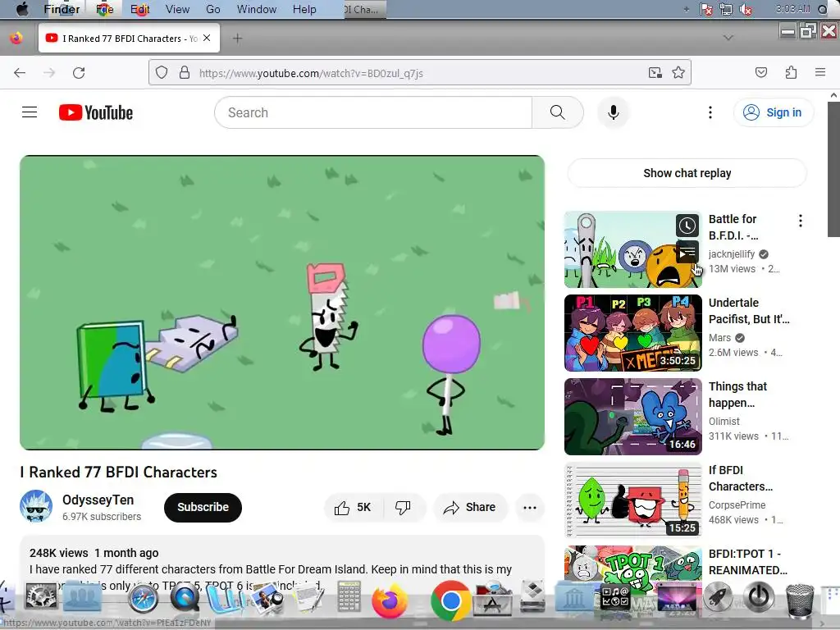Open the Help menu
Viewport: 840px width, 630px height.
point(304,9)
